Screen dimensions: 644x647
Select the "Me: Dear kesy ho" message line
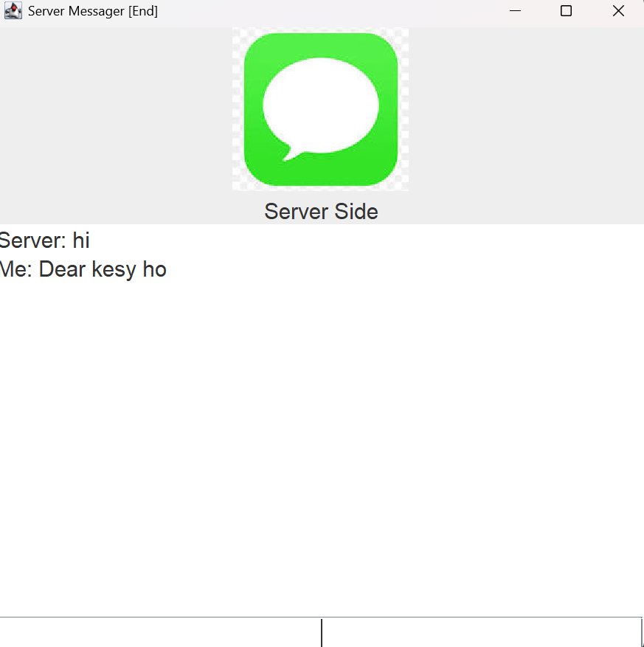[83, 269]
